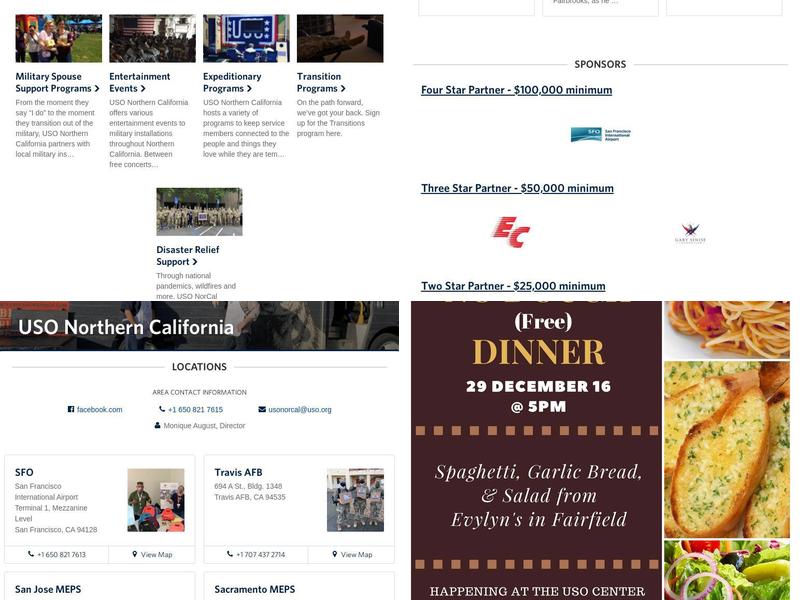Click the red EC sponsor logo
800x600 pixels.
tap(511, 232)
